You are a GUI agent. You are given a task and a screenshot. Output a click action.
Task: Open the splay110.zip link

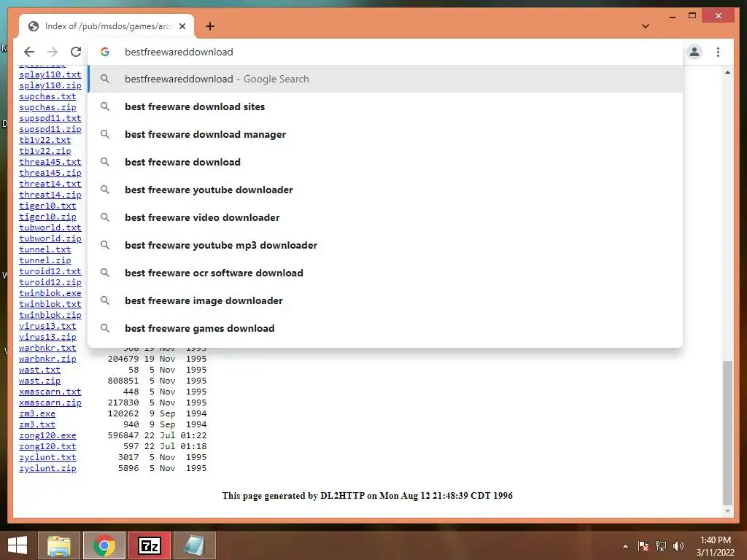[50, 86]
